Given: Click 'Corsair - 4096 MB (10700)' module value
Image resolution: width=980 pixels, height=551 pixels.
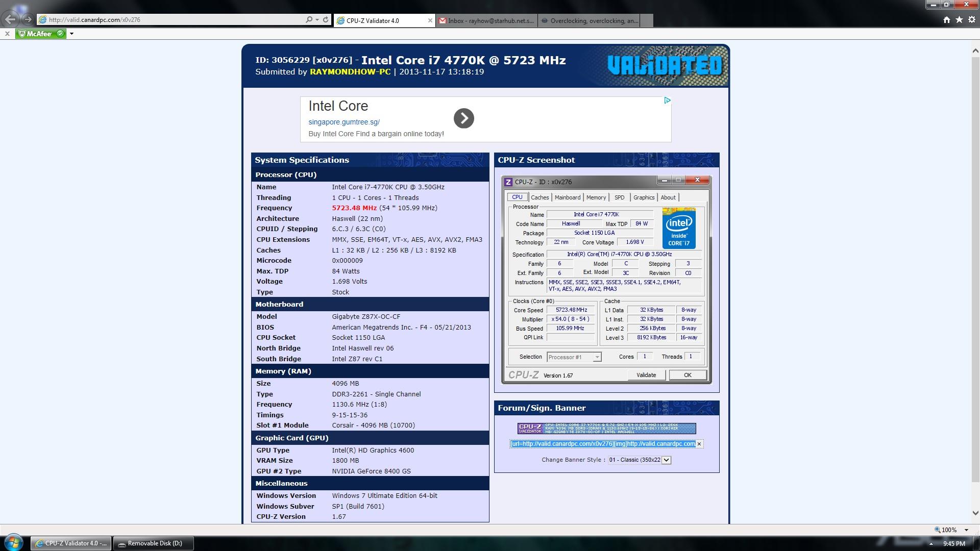Looking at the screenshot, I should (x=373, y=425).
